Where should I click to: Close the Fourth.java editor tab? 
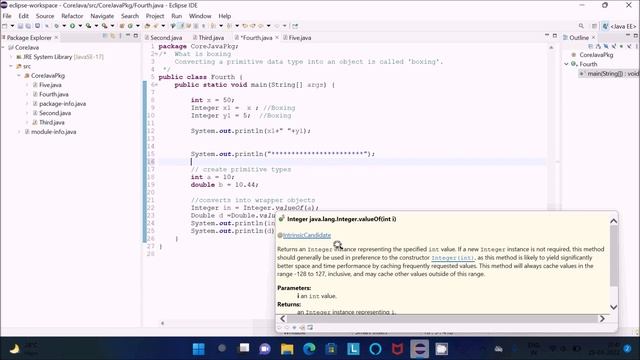[277, 38]
